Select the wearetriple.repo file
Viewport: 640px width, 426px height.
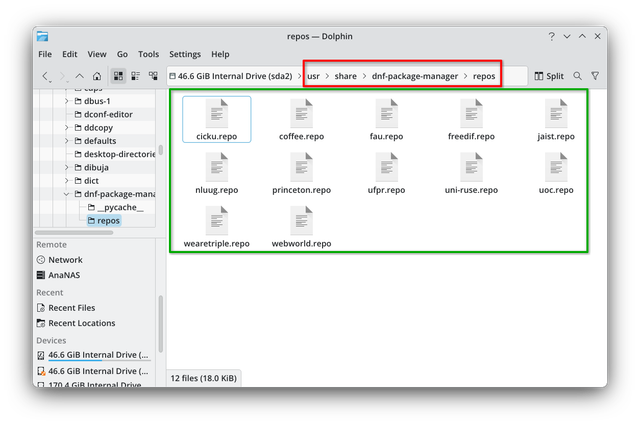pos(216,226)
